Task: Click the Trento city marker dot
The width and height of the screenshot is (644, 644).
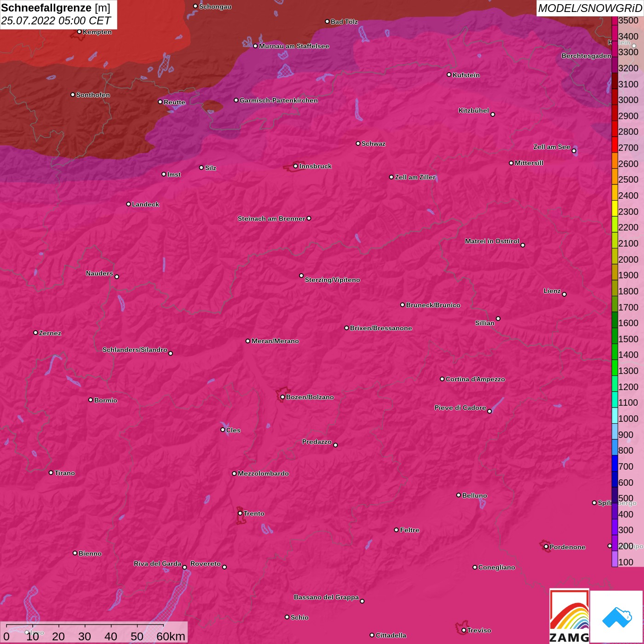Action: click(x=240, y=513)
